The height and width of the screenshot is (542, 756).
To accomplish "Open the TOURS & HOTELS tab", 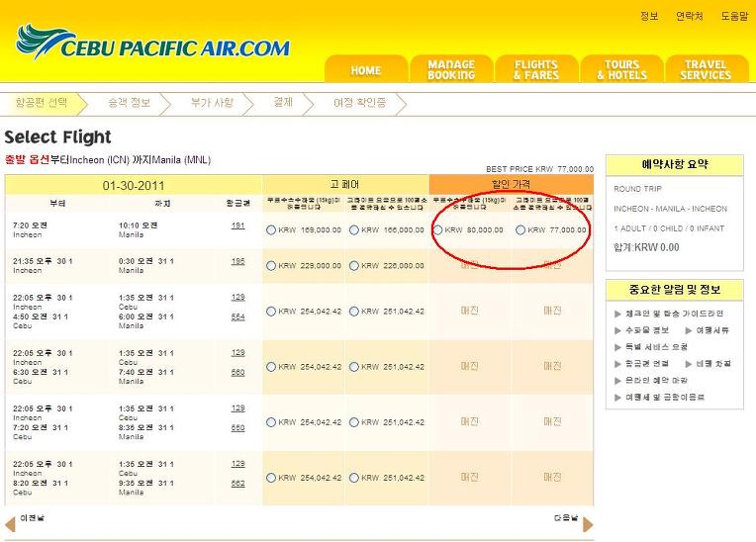I will click(x=622, y=70).
